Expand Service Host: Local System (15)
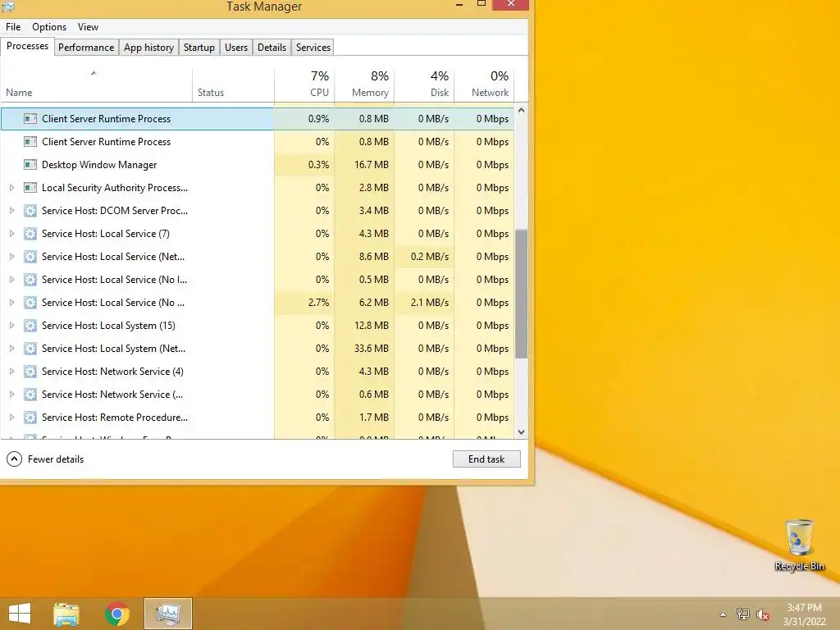Screen dimensions: 840x630 [11, 326]
